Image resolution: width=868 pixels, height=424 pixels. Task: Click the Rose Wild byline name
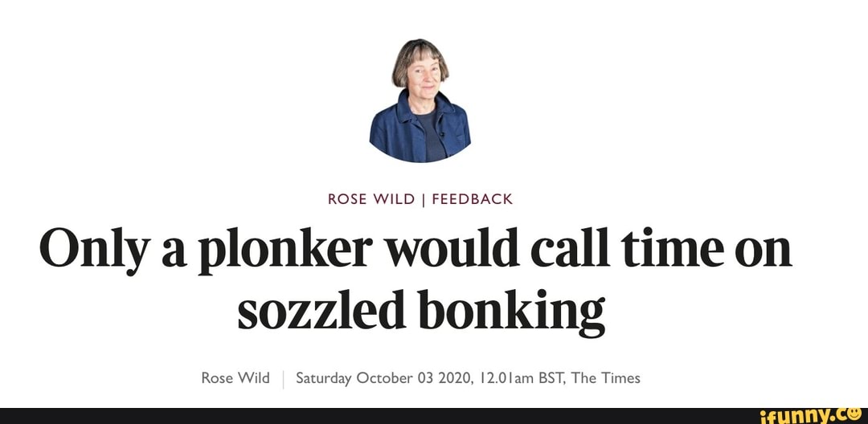pos(235,377)
